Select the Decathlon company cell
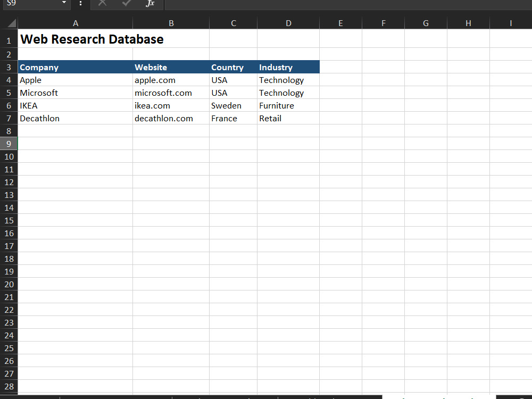 [x=76, y=119]
